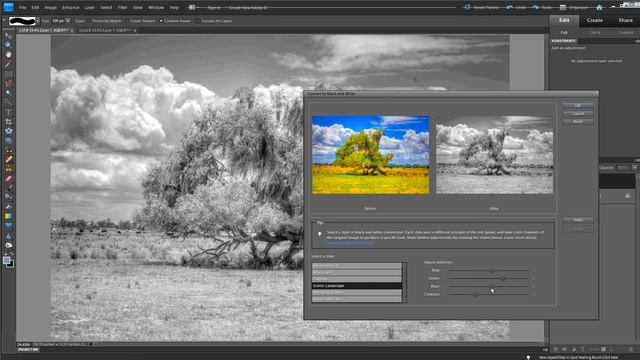Open the Image menu

[50, 7]
